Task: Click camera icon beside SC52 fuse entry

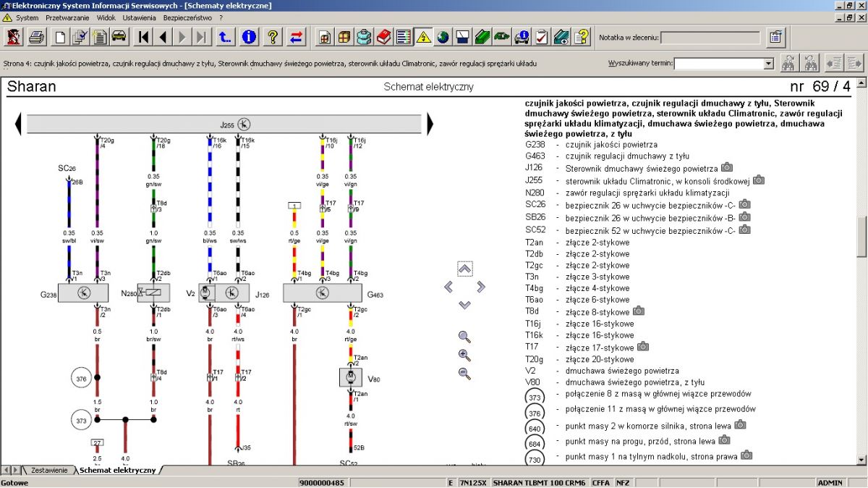Action: pyautogui.click(x=744, y=230)
